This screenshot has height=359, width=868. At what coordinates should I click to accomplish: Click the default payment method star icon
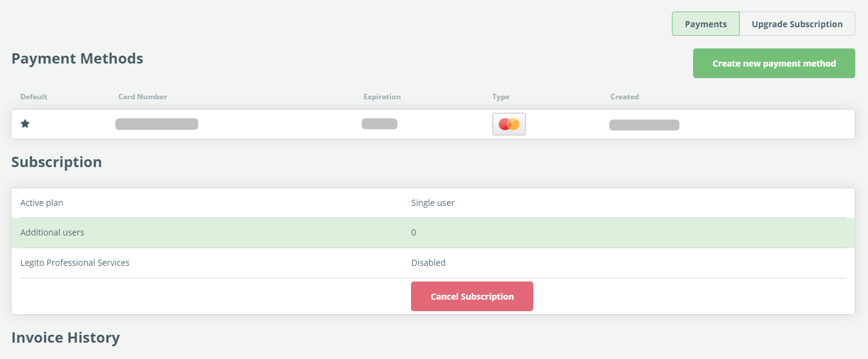coord(25,124)
